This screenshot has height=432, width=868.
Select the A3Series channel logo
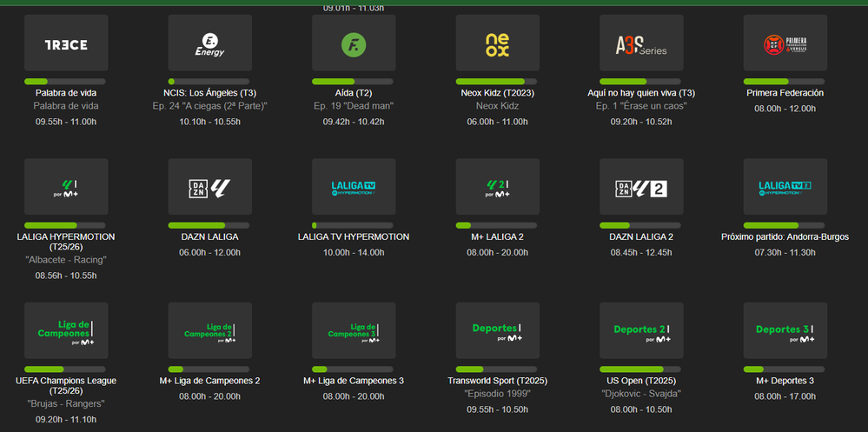641,43
